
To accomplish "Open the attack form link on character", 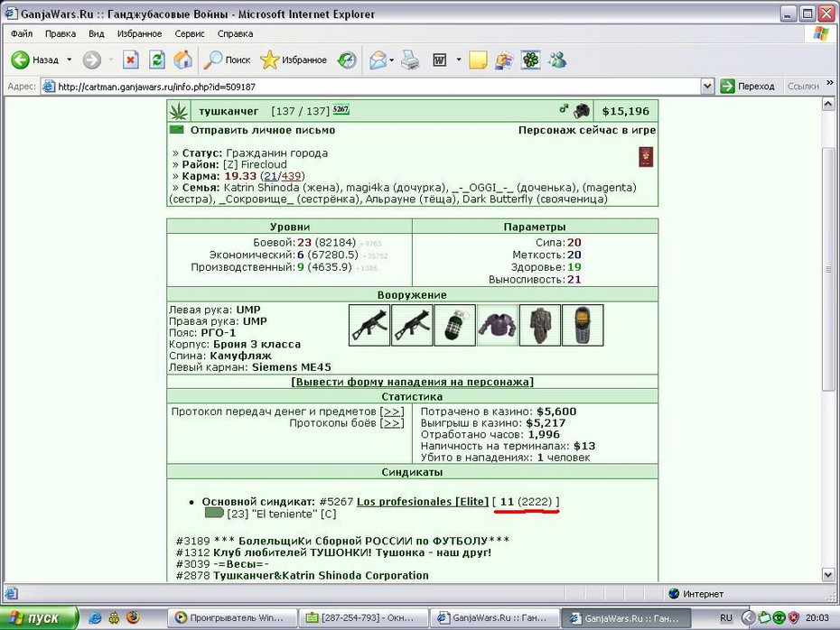I will coord(412,382).
